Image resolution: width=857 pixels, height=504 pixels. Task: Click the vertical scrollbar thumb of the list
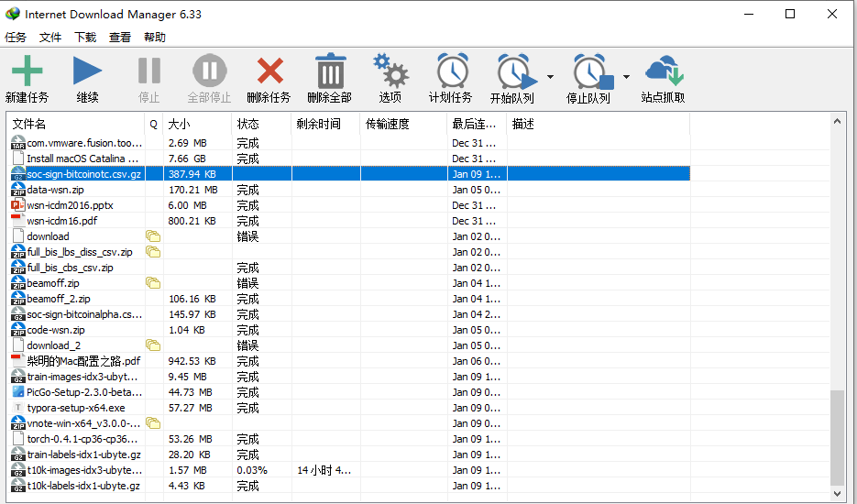pyautogui.click(x=837, y=437)
